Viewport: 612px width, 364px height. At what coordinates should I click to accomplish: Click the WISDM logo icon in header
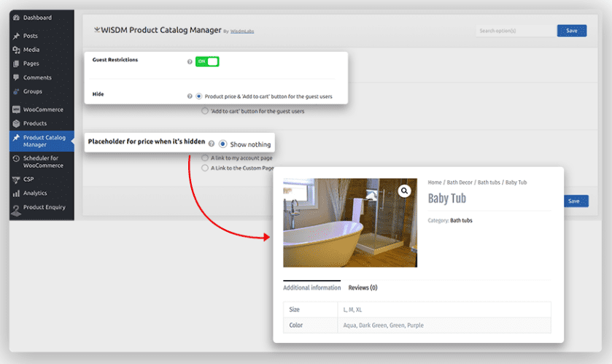tap(97, 30)
